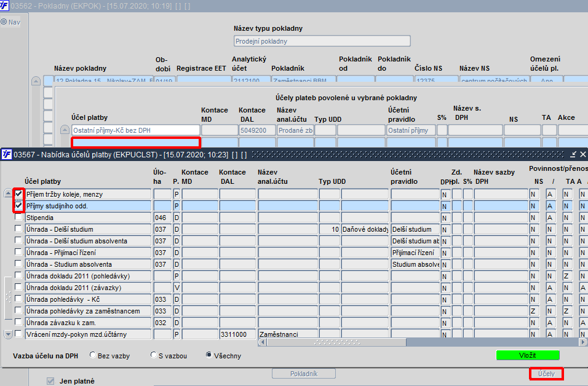Click the down arrow of the payment purposes offer list
Image resolution: width=588 pixels, height=386 pixels.
[8, 334]
